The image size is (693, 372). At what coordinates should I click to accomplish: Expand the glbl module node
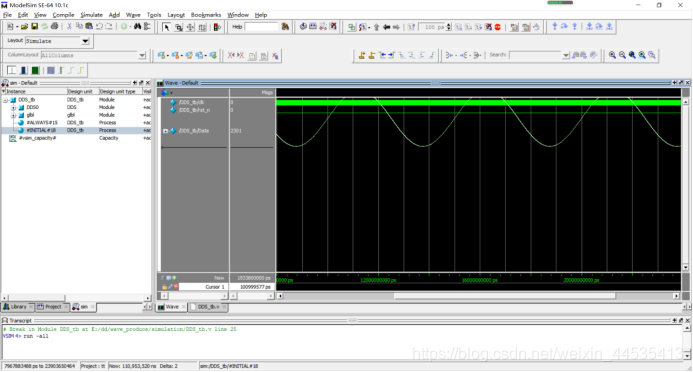click(13, 115)
